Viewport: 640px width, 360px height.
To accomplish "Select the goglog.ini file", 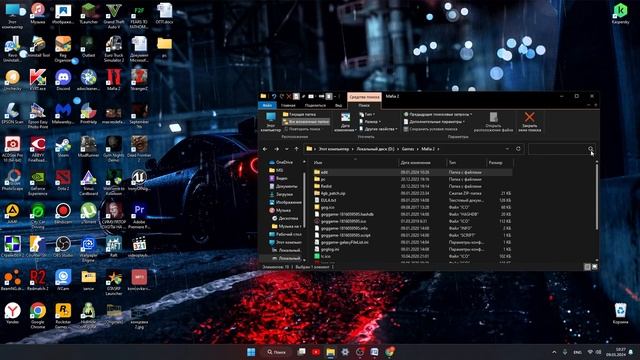I will (412, 249).
